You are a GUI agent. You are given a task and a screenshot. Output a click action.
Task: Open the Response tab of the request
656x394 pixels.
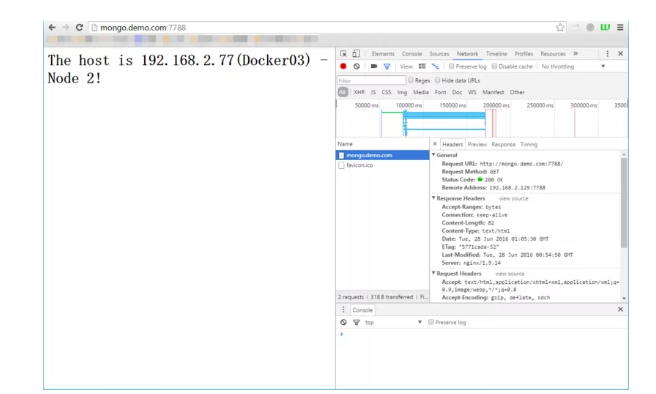[x=503, y=144]
